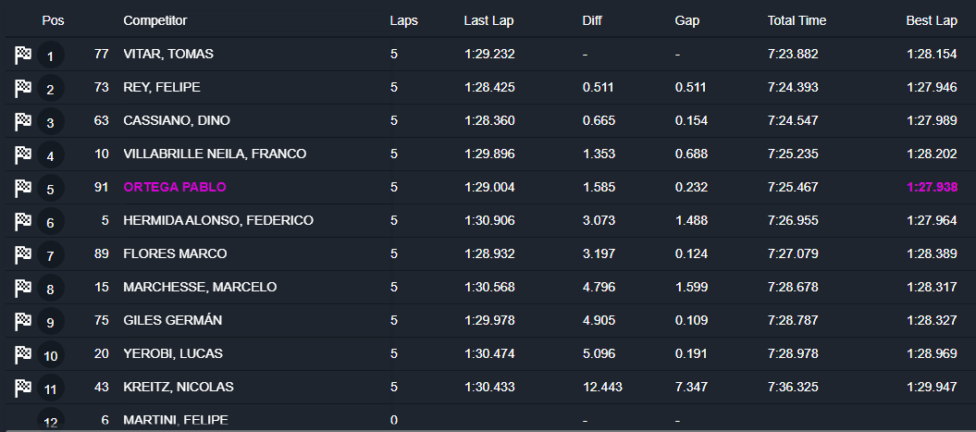
Task: Click the checkered flag for Nicolas Kreitz
Action: click(23, 387)
